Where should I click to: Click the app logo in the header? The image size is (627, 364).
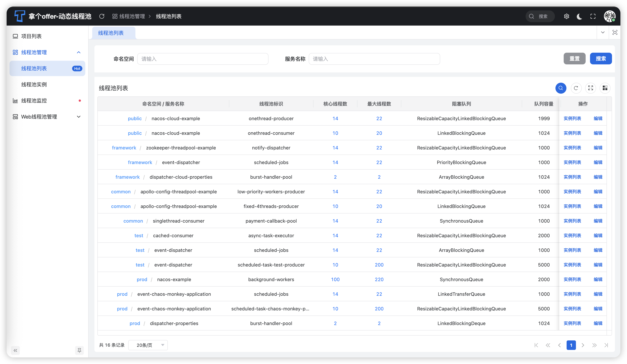(x=19, y=16)
